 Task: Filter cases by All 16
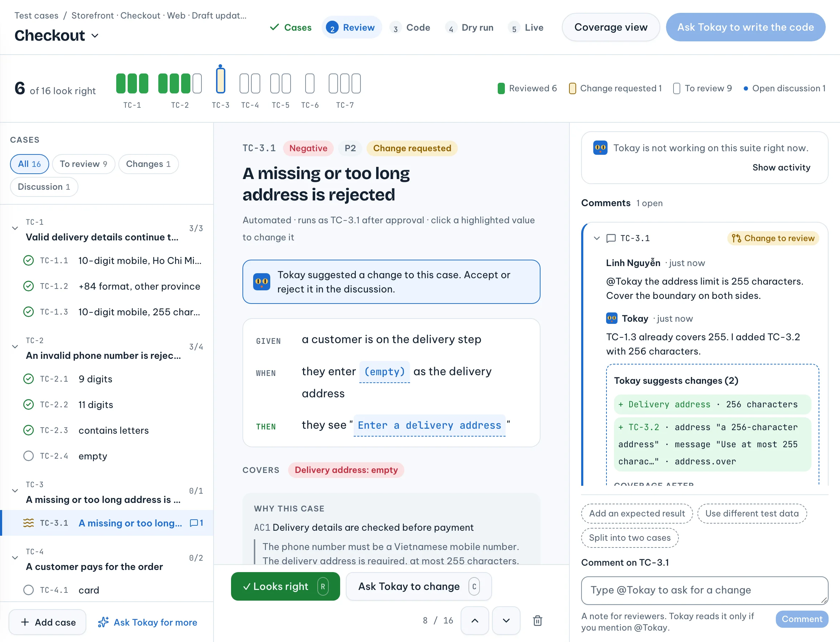29,164
